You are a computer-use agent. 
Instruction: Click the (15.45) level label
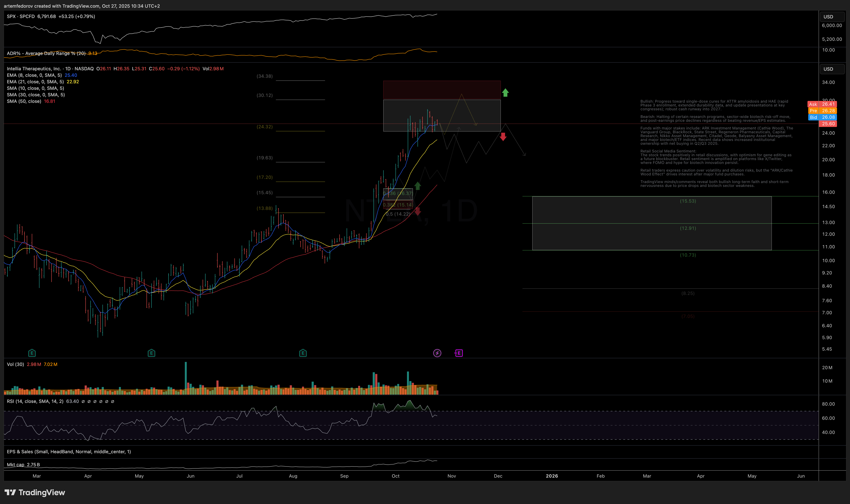[x=264, y=193]
